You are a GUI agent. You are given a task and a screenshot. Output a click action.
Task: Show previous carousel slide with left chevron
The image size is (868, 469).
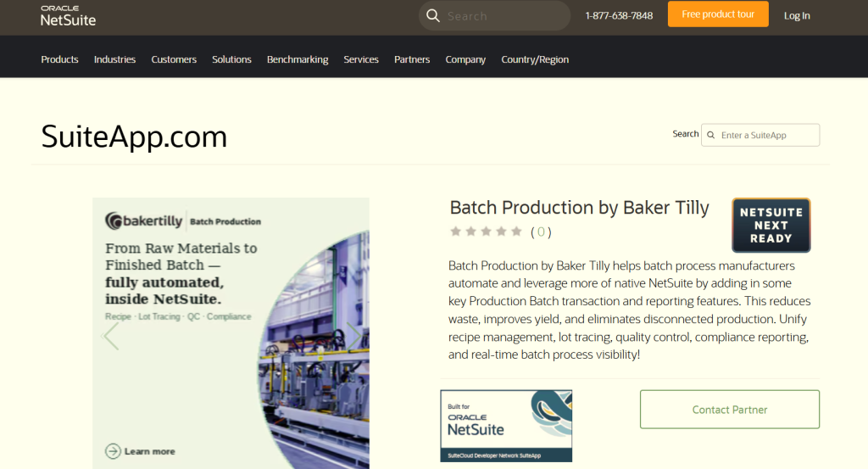coord(111,336)
